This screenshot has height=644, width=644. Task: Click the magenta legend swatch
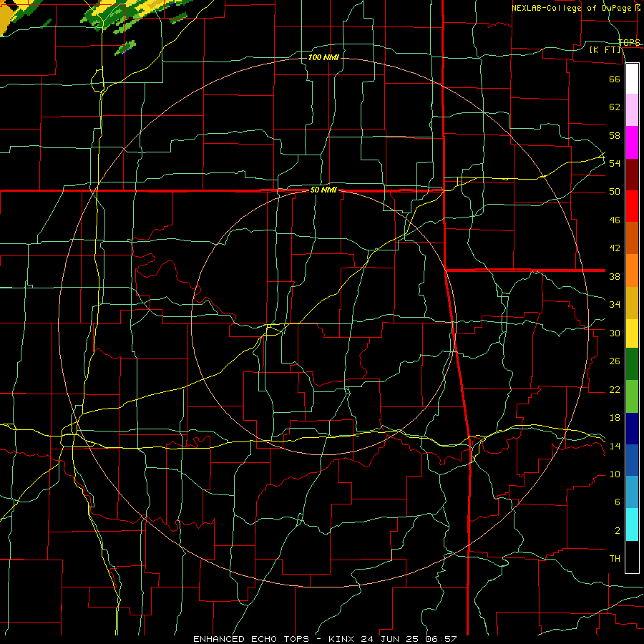pos(632,142)
